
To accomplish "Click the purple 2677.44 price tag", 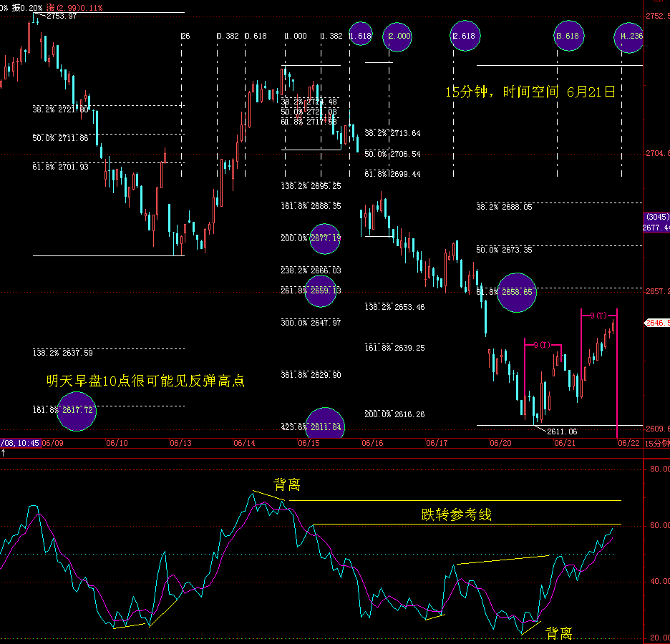I will (656, 228).
